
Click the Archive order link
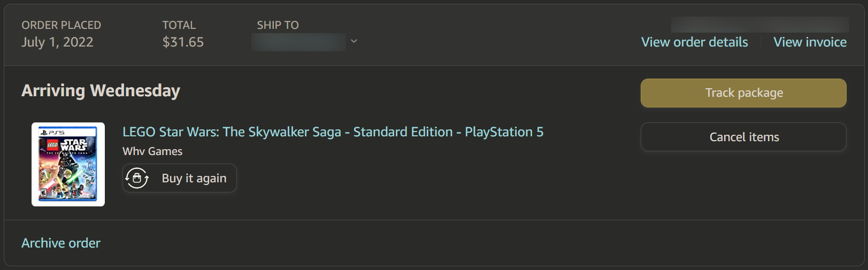pos(61,243)
